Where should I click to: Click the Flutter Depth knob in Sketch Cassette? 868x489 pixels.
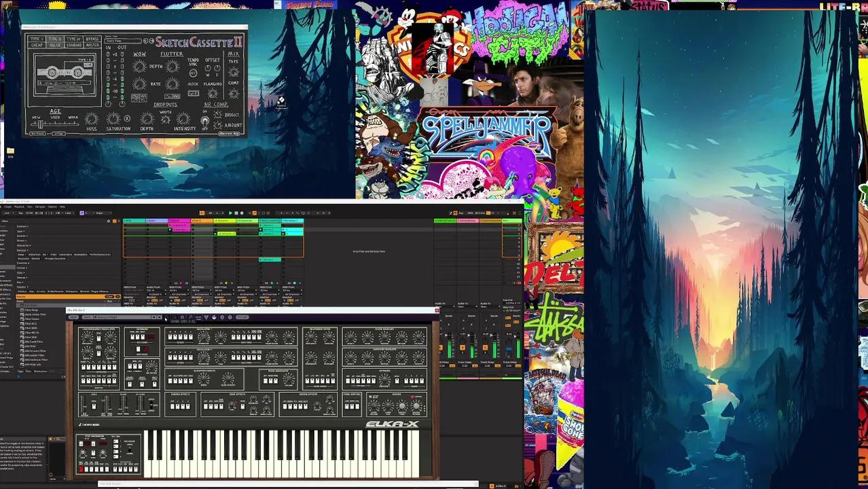(x=172, y=67)
